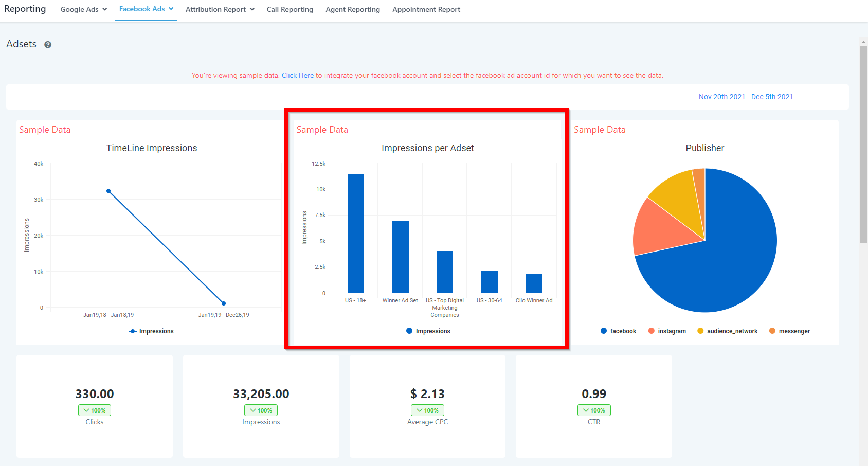The width and height of the screenshot is (868, 466).
Task: Click the 'Click Here' integration link
Action: 297,76
